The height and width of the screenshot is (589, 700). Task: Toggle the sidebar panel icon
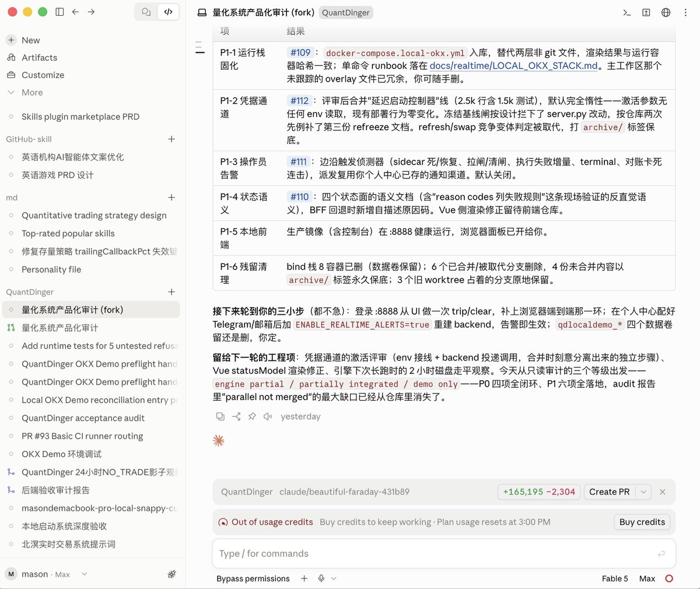(x=60, y=12)
